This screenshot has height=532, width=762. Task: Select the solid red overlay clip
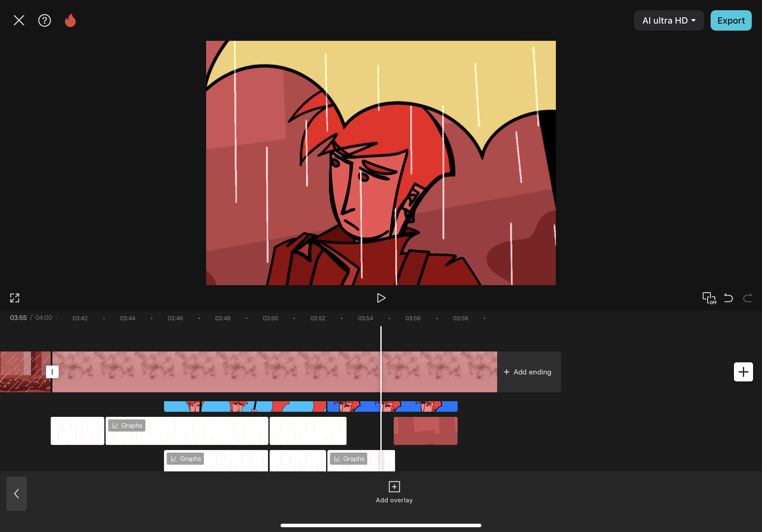click(x=425, y=431)
